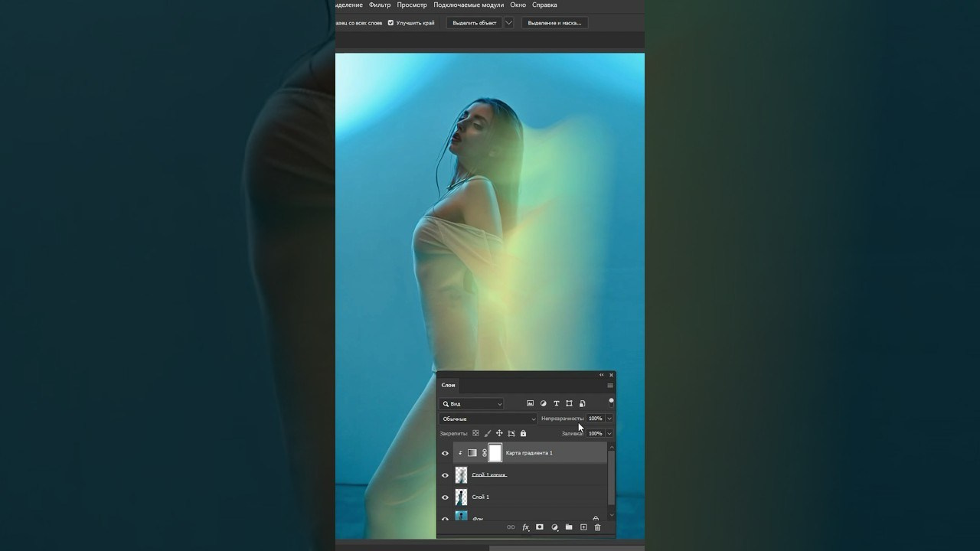Screen dimensions: 980x551
Task: Create a new adjustment layer
Action: click(554, 527)
